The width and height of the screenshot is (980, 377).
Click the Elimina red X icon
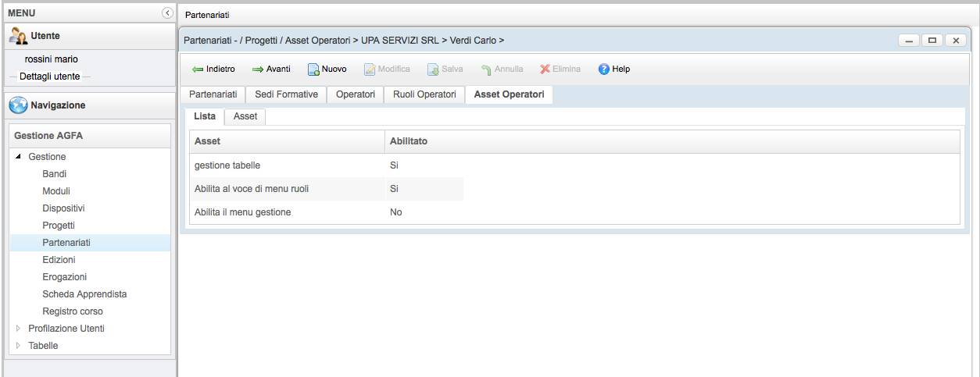545,69
